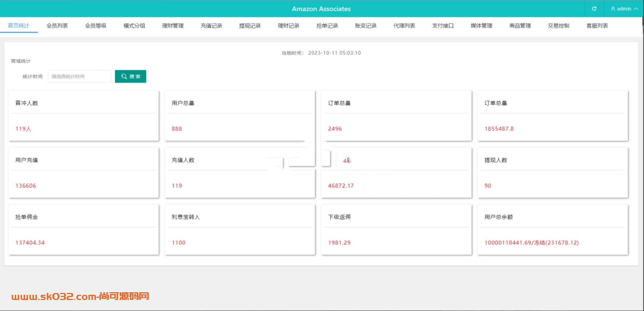This screenshot has height=311, width=644.
Task: Click the 商城统计 section label
Action: [x=21, y=61]
